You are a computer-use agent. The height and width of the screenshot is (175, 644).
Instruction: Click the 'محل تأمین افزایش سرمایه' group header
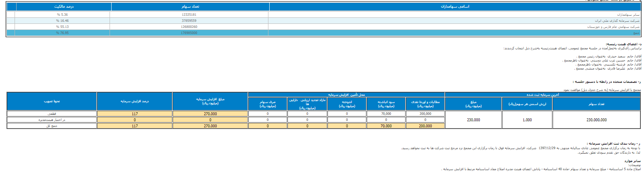tap(346, 95)
